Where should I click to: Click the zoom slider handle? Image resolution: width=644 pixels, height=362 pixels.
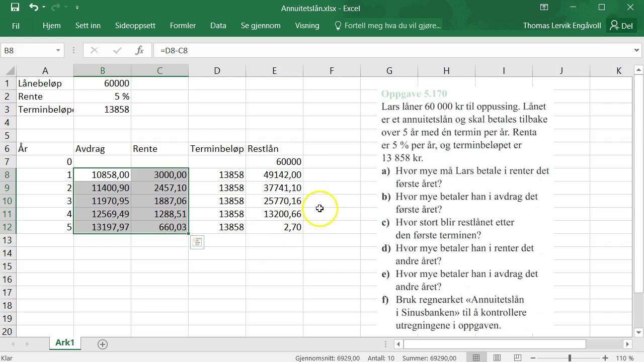(570, 358)
